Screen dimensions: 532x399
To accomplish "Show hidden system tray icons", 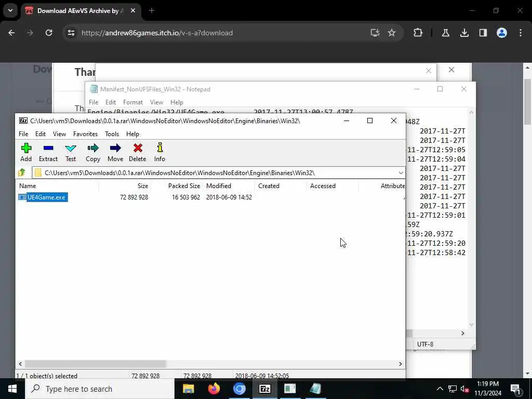I will (440, 389).
